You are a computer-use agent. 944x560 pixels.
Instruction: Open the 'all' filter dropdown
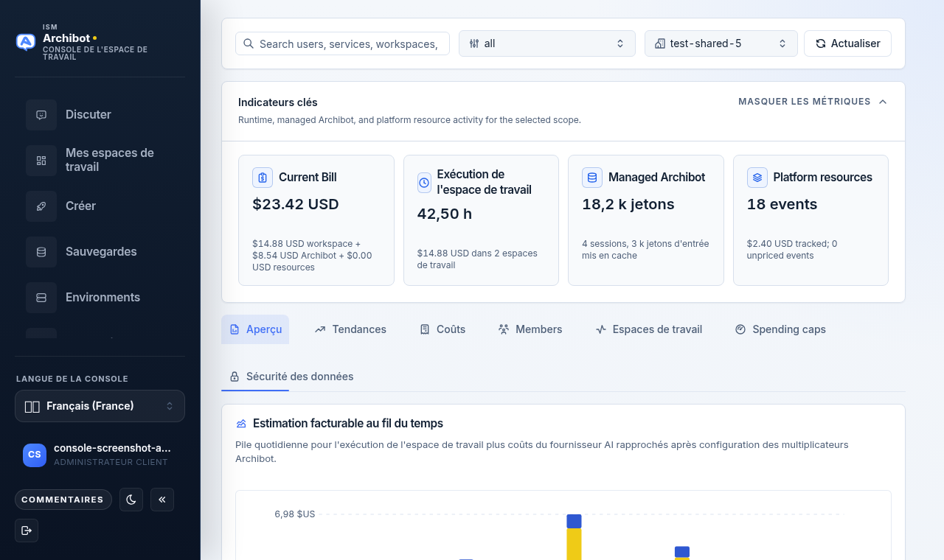coord(547,43)
